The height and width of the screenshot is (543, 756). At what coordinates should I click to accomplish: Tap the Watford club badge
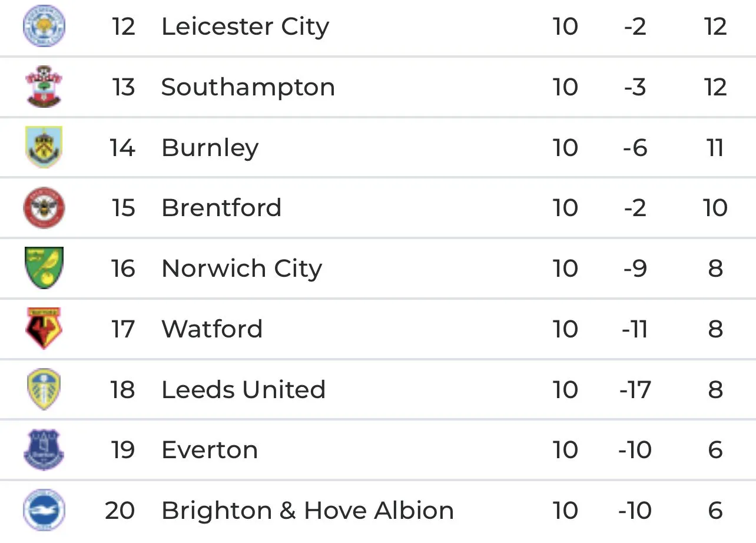(x=44, y=329)
